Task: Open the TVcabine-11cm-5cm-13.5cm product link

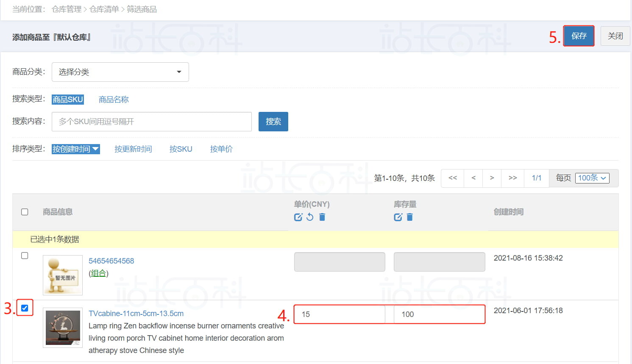Action: click(136, 314)
